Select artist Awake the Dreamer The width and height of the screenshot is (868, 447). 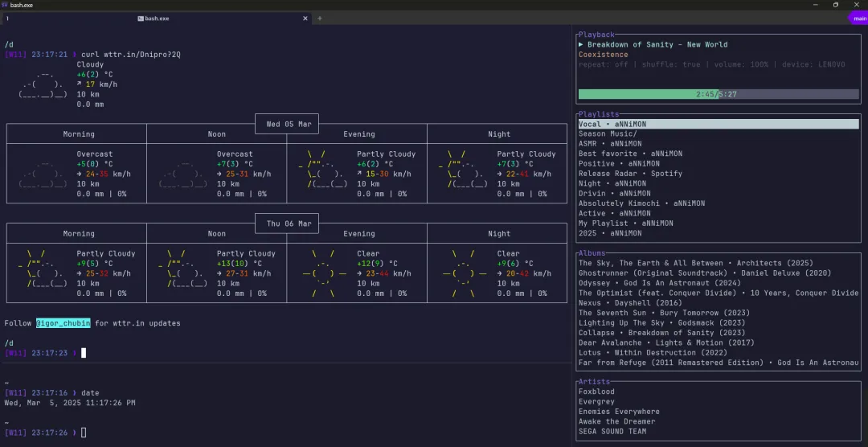(x=616, y=421)
